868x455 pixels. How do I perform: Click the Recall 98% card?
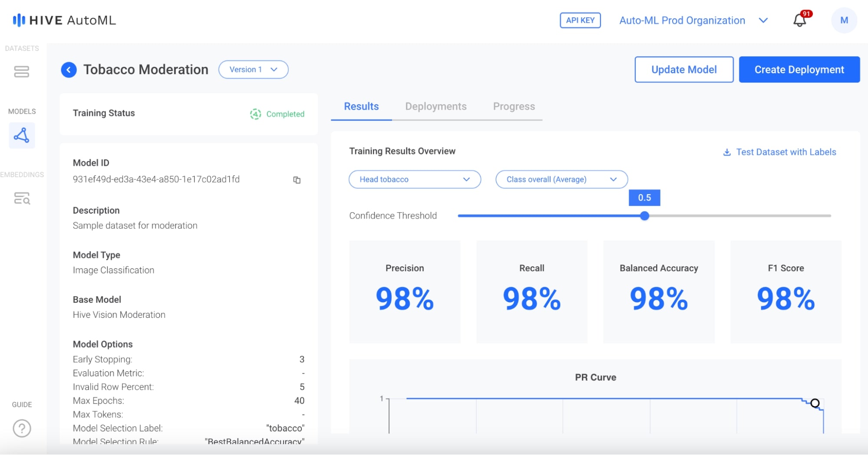click(532, 292)
